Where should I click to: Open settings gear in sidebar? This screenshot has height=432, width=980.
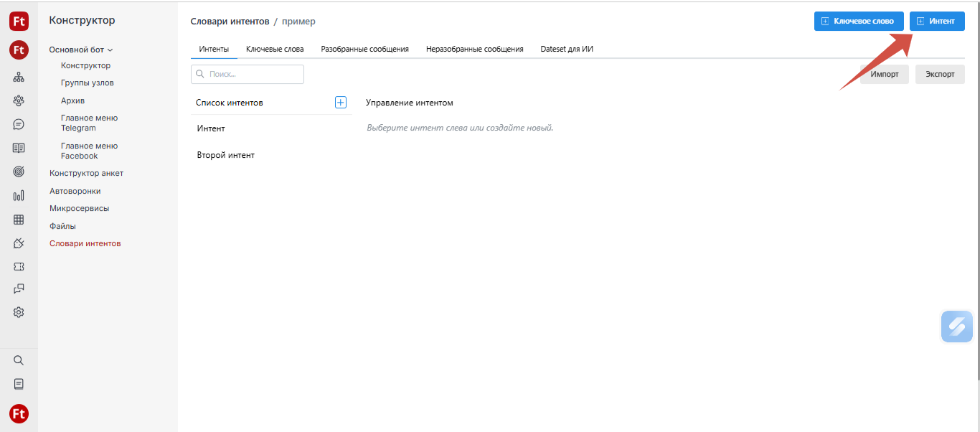coord(19,312)
